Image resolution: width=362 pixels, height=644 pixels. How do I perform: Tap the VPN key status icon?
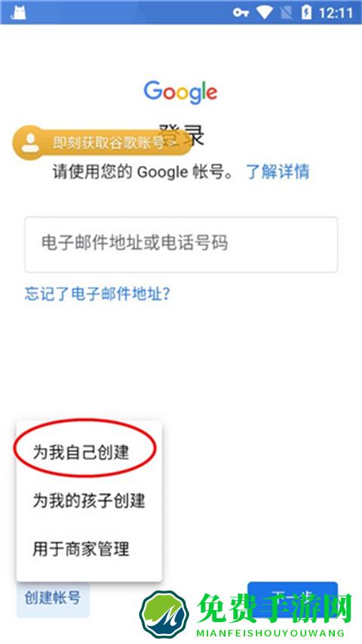click(x=241, y=13)
